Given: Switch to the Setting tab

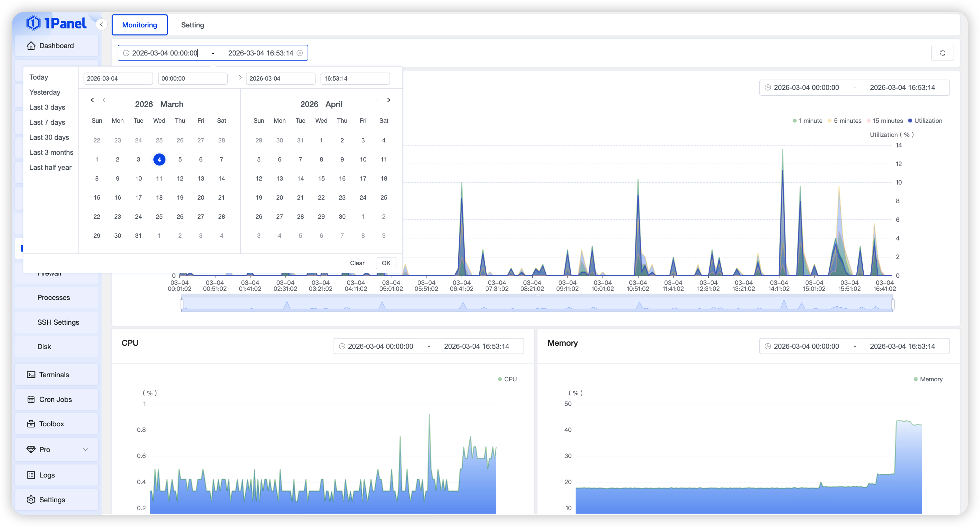Looking at the screenshot, I should pyautogui.click(x=193, y=25).
